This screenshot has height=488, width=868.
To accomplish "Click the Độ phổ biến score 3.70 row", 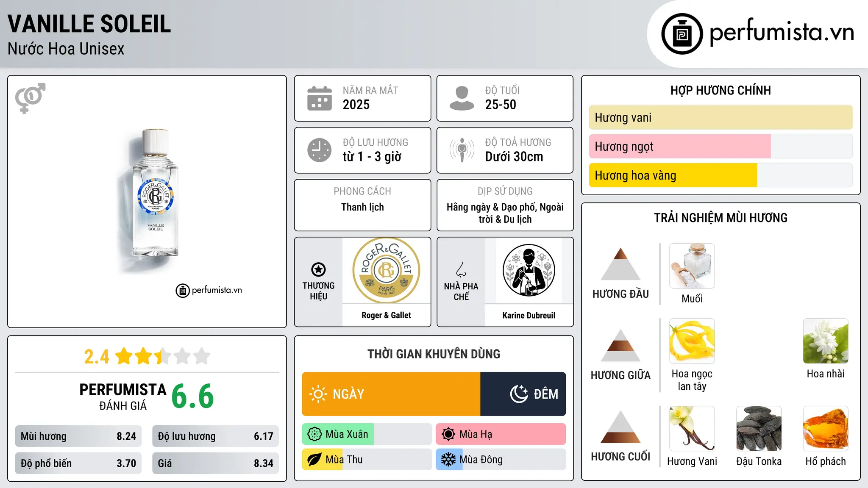I will pyautogui.click(x=78, y=463).
